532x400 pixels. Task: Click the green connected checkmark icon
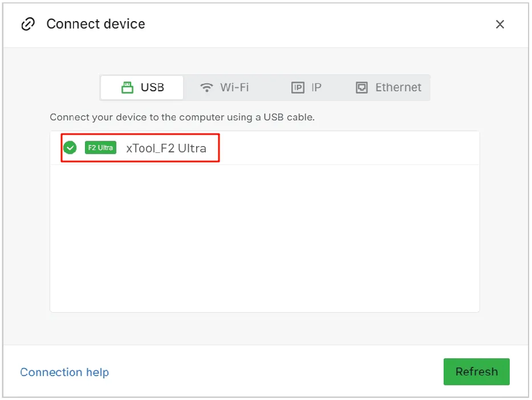click(x=70, y=148)
